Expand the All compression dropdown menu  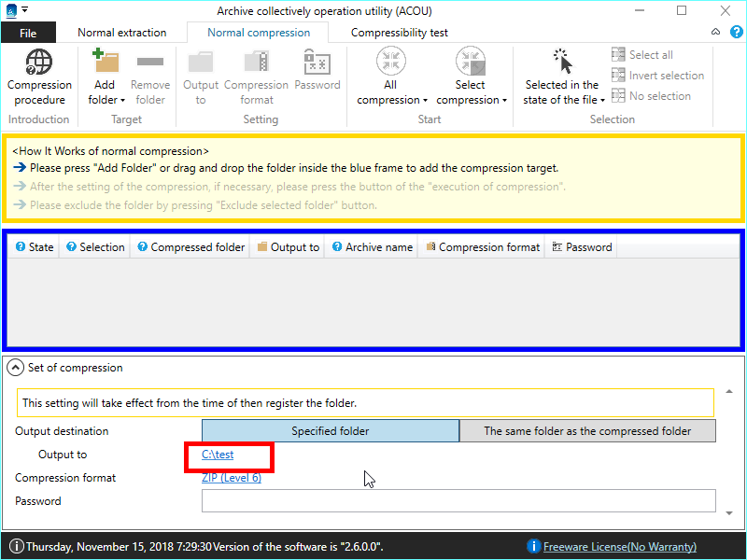point(425,101)
